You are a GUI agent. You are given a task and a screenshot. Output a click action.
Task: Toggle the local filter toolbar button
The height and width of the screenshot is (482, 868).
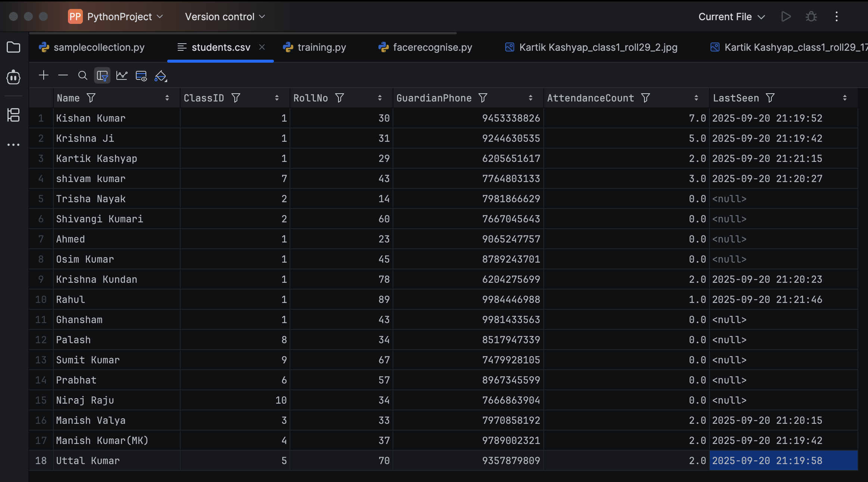(102, 76)
